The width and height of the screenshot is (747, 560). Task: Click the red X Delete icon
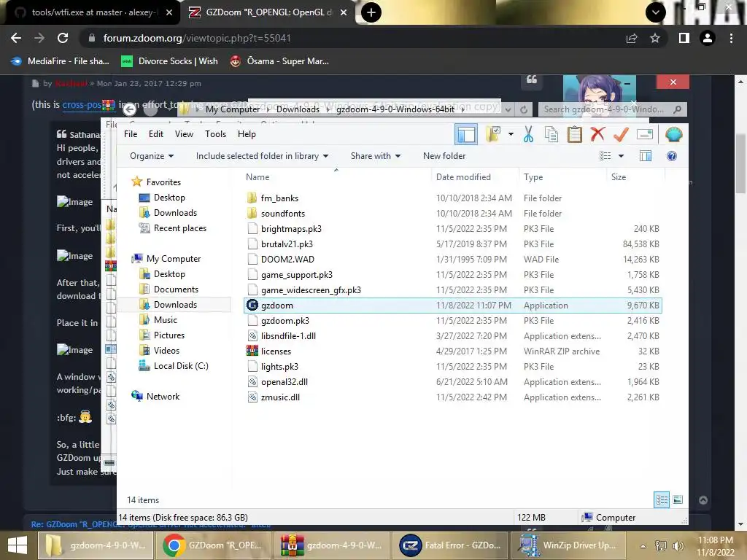[x=597, y=135]
